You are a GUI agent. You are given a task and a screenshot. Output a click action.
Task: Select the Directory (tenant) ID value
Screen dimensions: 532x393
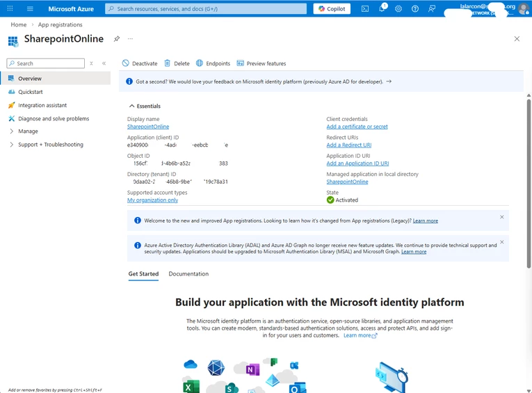[x=180, y=182]
